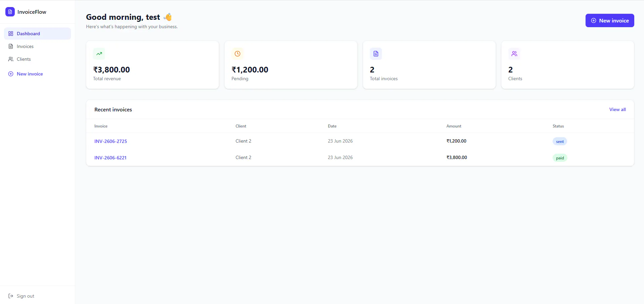Open the Dashboard menu item

(37, 34)
